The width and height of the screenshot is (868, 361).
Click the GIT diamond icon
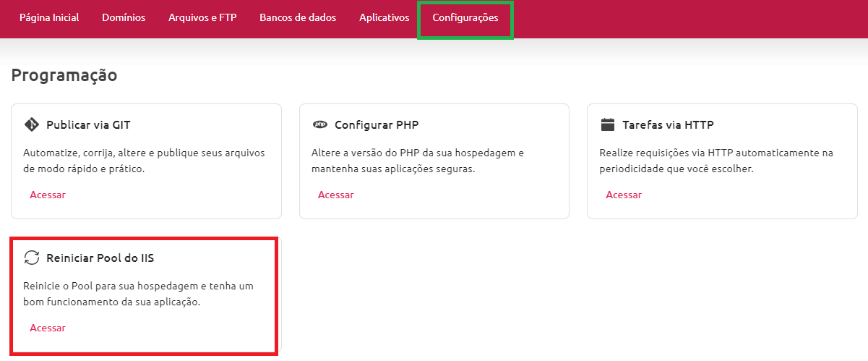(31, 124)
